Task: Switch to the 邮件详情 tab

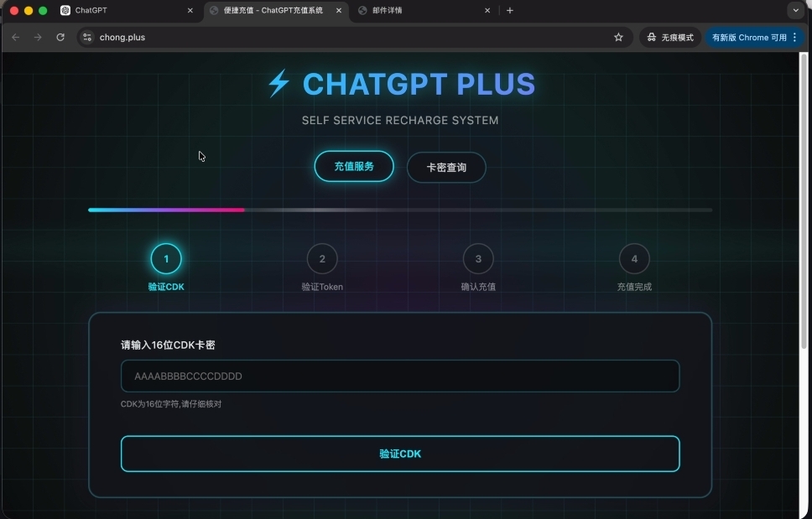Action: pos(419,11)
